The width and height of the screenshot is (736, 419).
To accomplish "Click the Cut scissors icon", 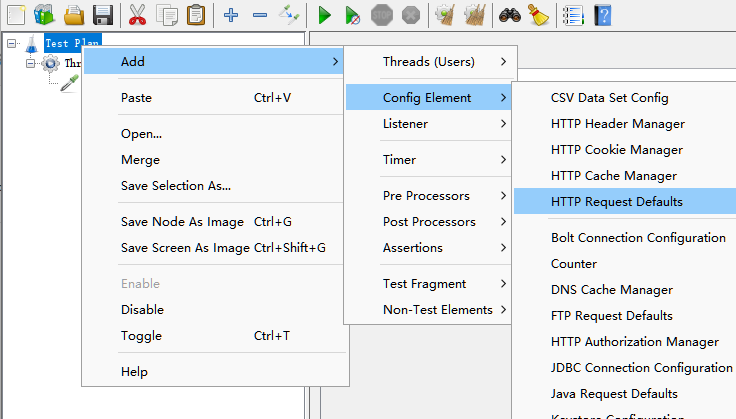I will pyautogui.click(x=138, y=15).
